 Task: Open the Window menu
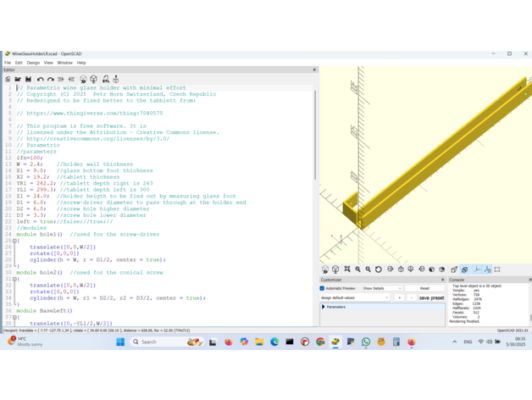64,63
